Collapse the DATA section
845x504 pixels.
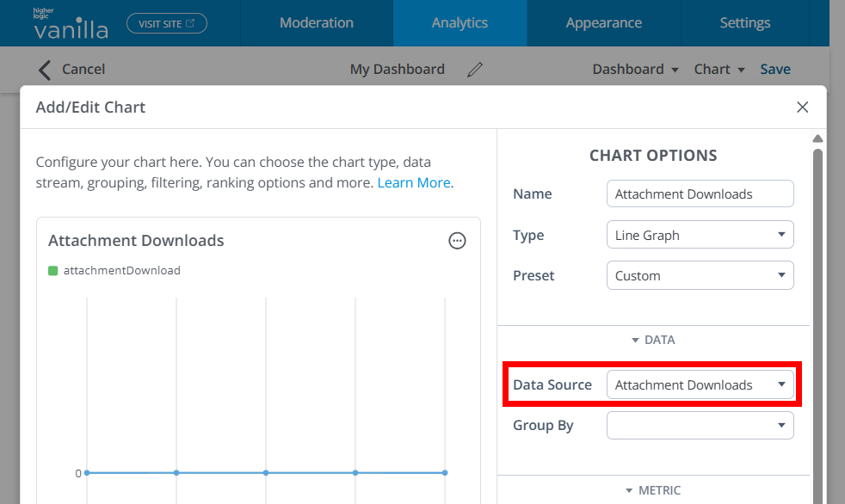653,340
